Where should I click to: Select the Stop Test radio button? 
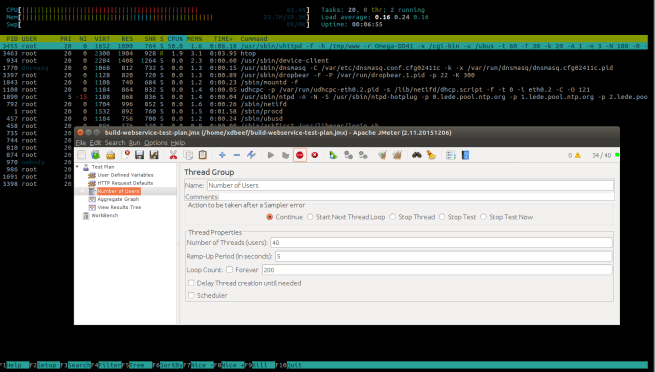442,217
